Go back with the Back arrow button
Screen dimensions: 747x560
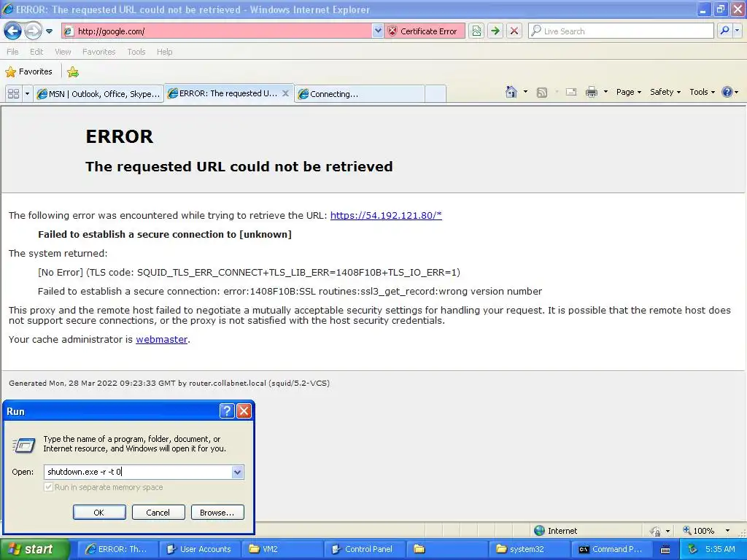point(13,31)
